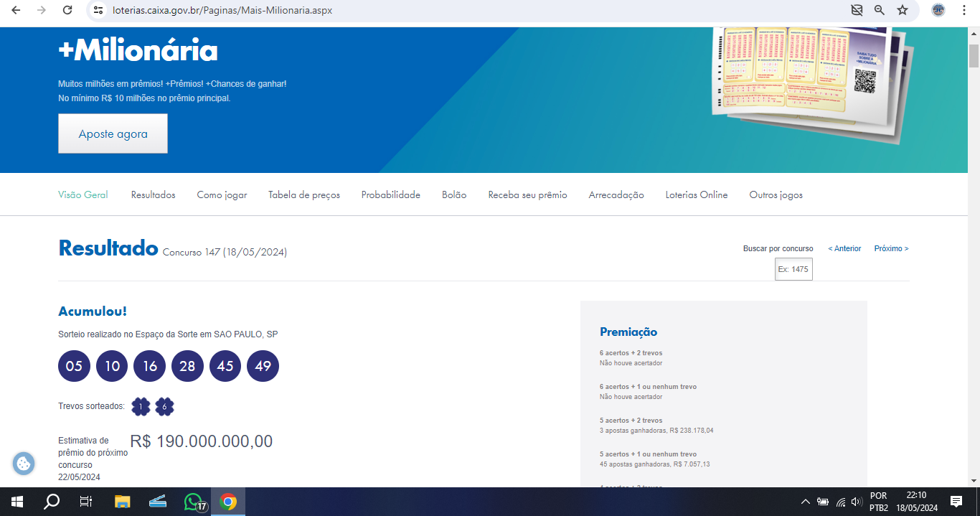Go to the Probabilidade tab
Screen dimensions: 980x516
coord(391,194)
